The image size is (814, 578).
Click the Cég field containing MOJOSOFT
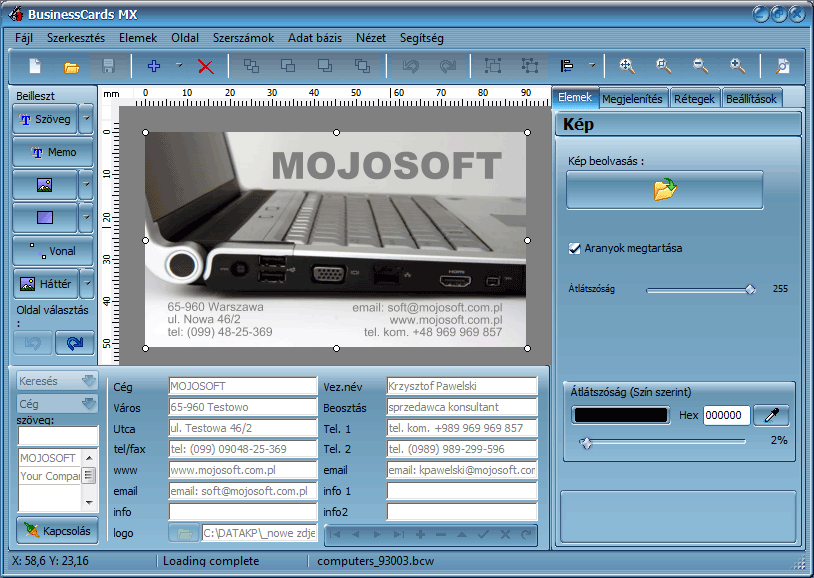[242, 386]
